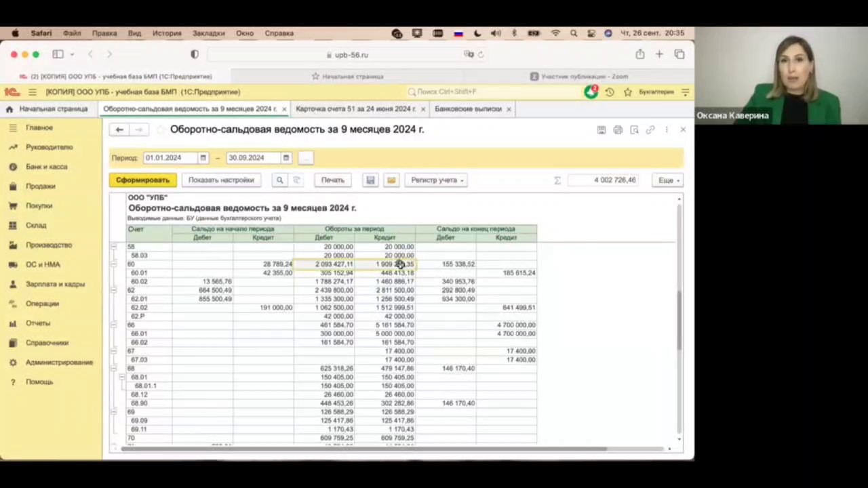Click the Зарплата и кадры person icon

coord(12,285)
